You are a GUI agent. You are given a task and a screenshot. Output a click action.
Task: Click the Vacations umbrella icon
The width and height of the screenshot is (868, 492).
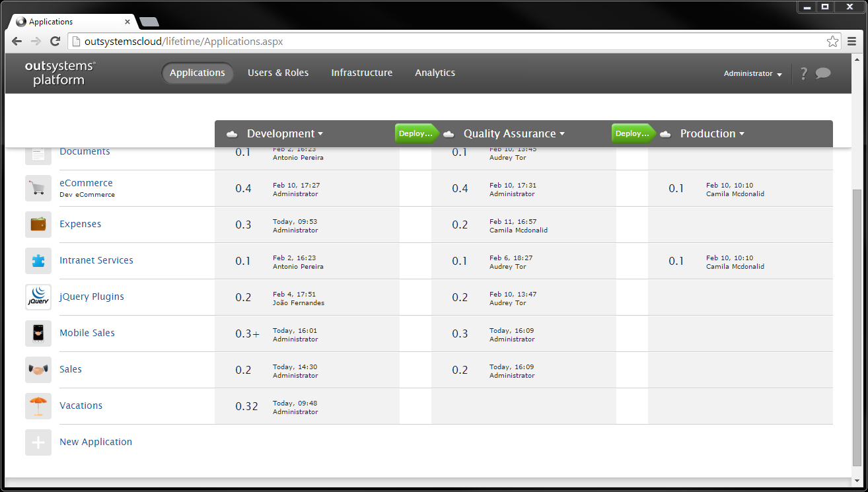(x=38, y=406)
